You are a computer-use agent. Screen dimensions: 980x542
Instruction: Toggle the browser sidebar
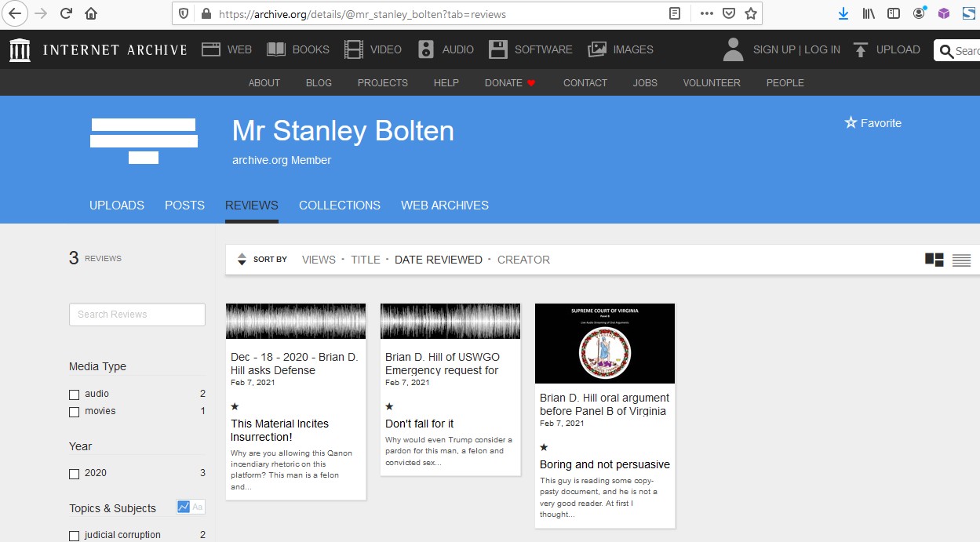click(894, 13)
